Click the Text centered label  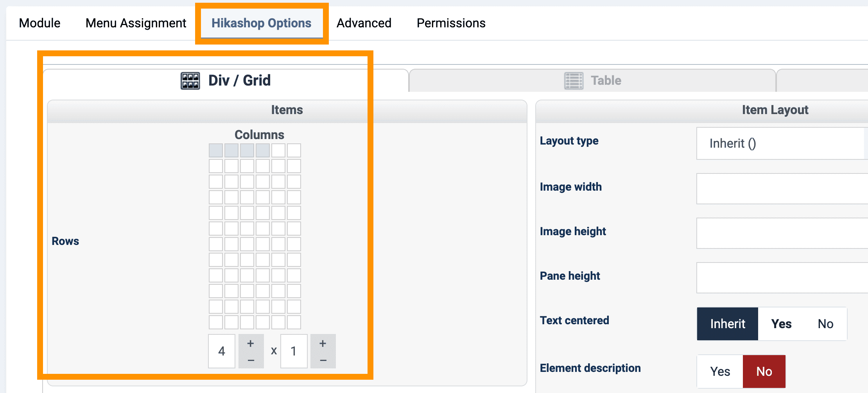click(x=574, y=320)
